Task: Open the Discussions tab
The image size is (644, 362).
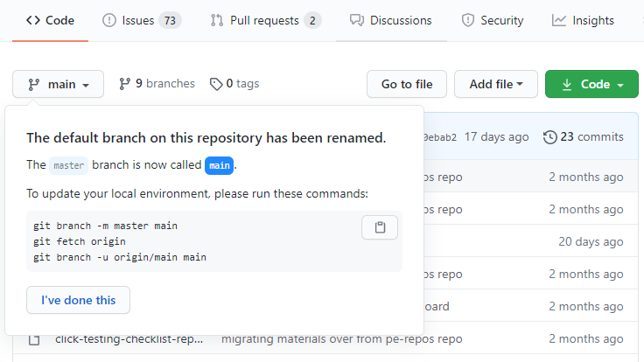Action: point(390,20)
